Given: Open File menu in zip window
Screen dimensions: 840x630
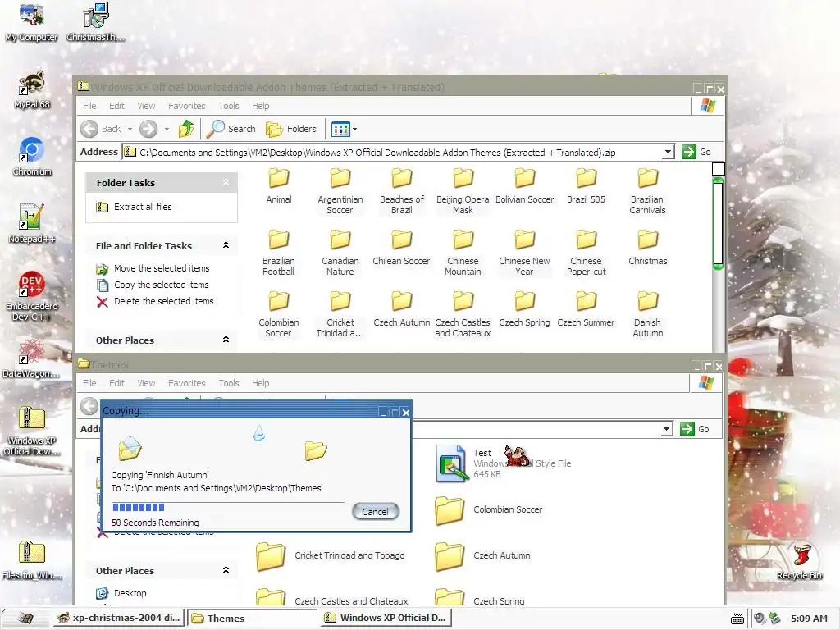Looking at the screenshot, I should click(x=89, y=106).
